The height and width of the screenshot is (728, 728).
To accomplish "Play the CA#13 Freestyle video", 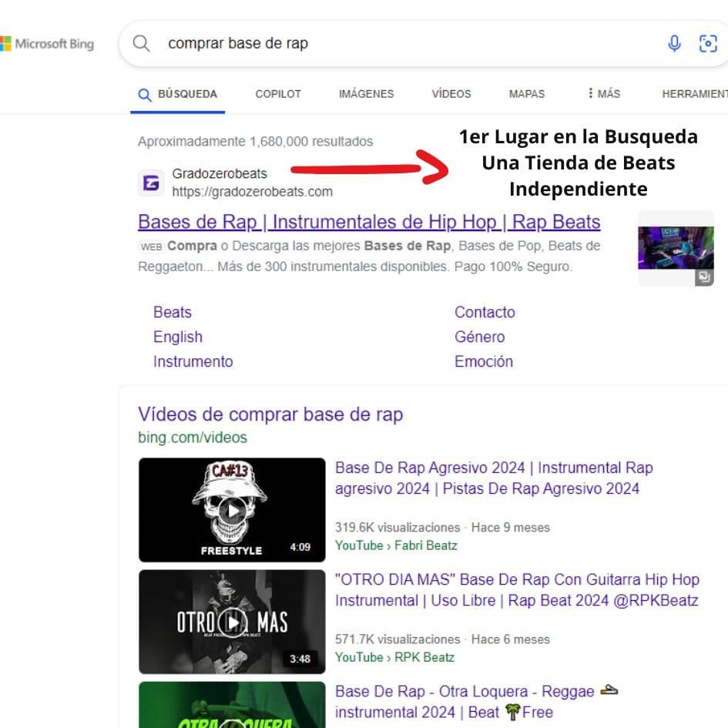I will click(232, 510).
